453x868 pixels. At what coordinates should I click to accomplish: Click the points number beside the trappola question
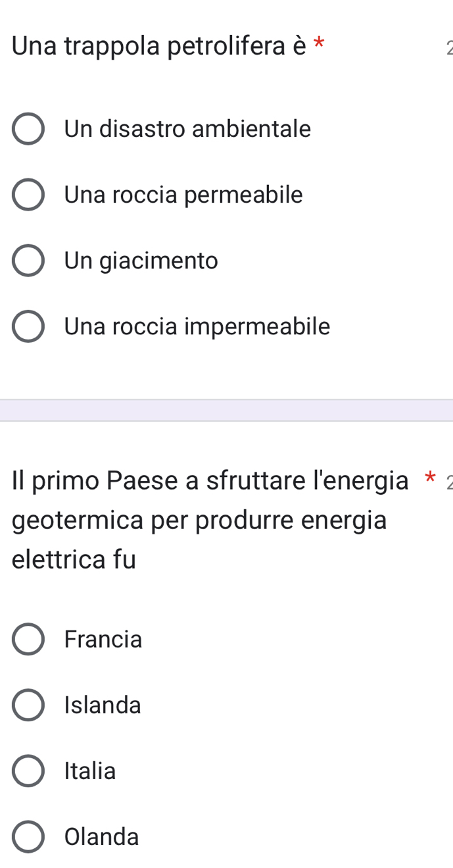coord(448,48)
